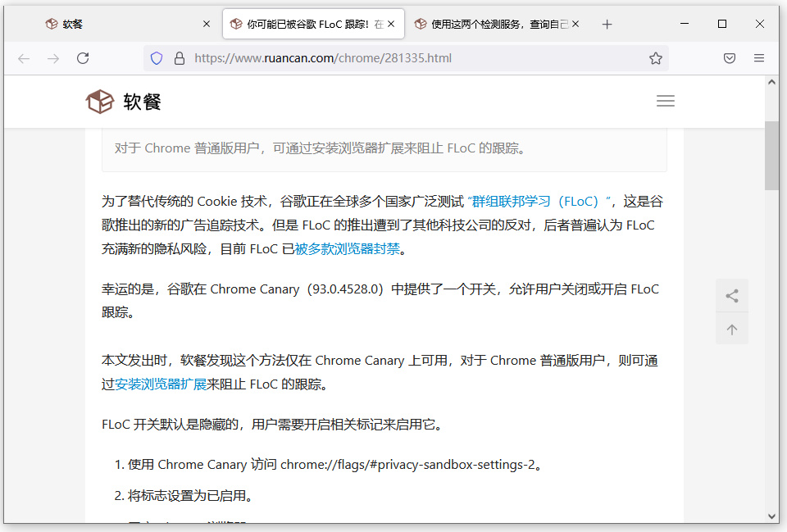Click the browser back arrow button

coord(24,58)
